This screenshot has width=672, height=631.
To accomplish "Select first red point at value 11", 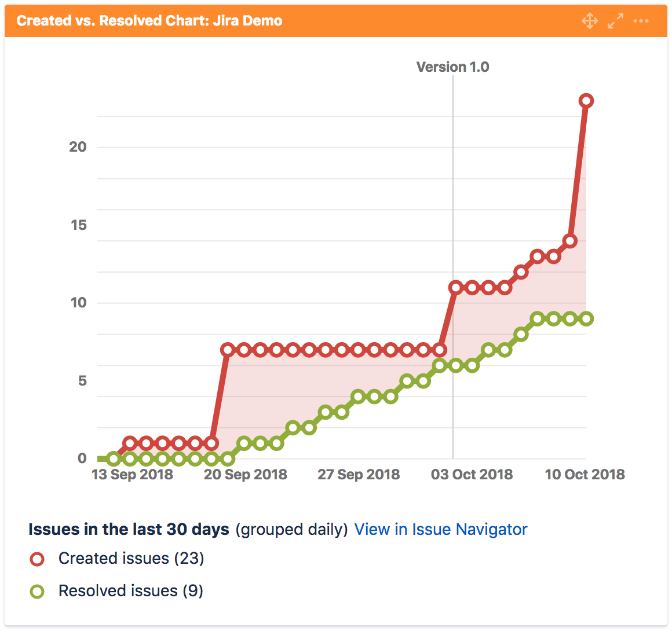I will [x=455, y=288].
